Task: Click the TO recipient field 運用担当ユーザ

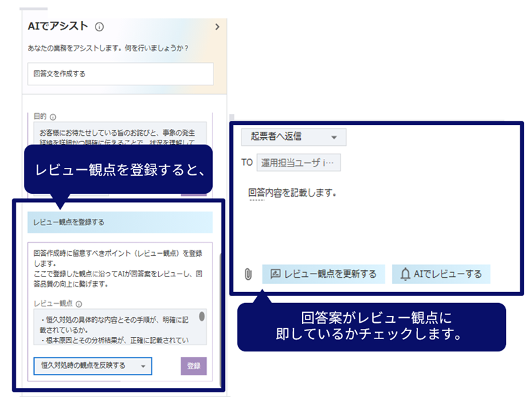Action: click(x=301, y=162)
